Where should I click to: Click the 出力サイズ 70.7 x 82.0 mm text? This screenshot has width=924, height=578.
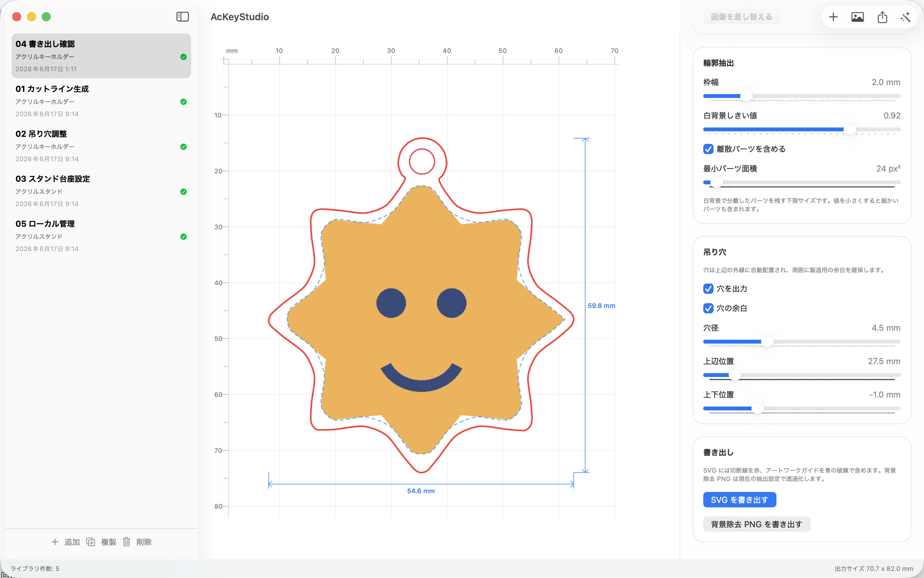(874, 568)
